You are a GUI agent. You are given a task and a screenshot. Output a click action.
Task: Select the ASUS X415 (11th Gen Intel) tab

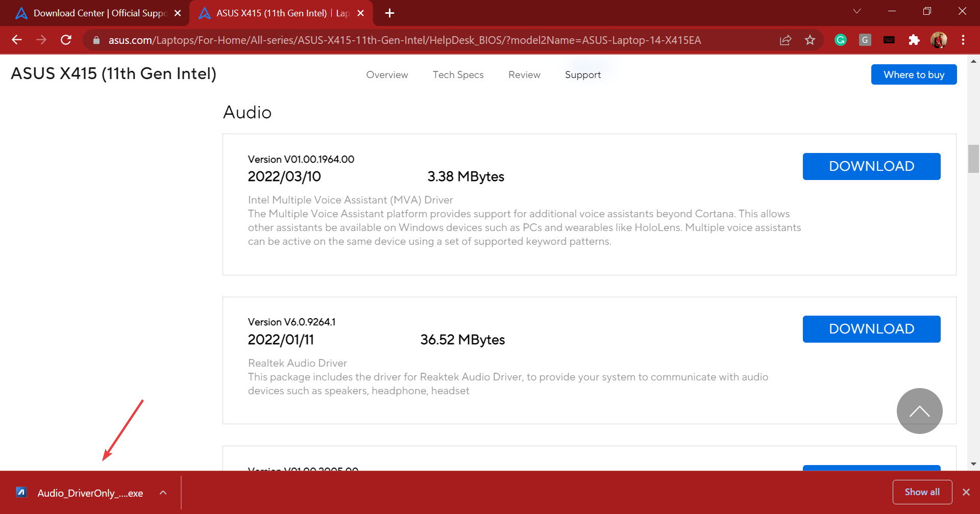point(281,13)
